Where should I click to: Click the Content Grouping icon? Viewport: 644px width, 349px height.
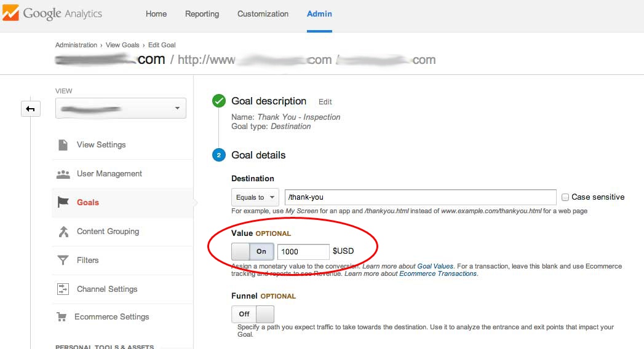click(63, 232)
